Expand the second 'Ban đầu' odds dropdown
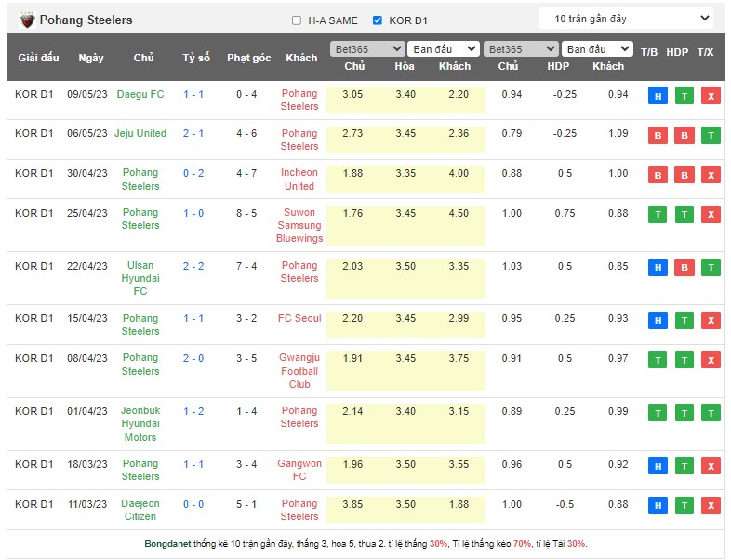 tap(598, 49)
